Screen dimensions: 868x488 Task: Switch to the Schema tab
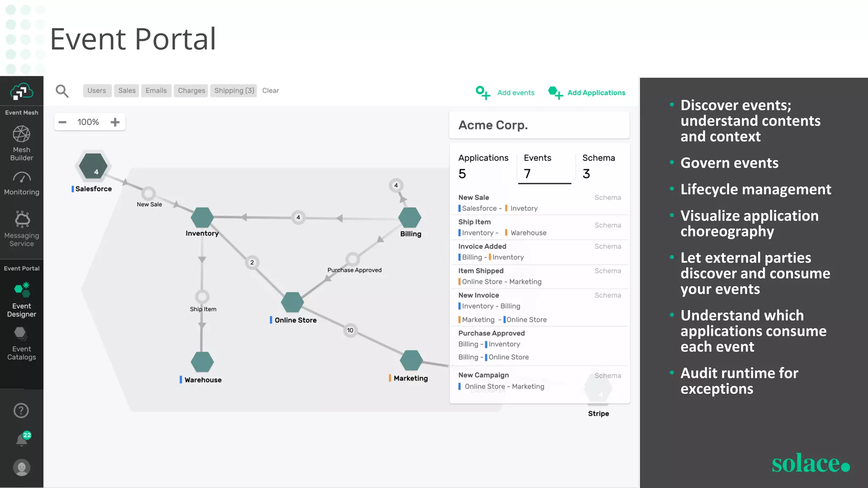click(x=598, y=166)
